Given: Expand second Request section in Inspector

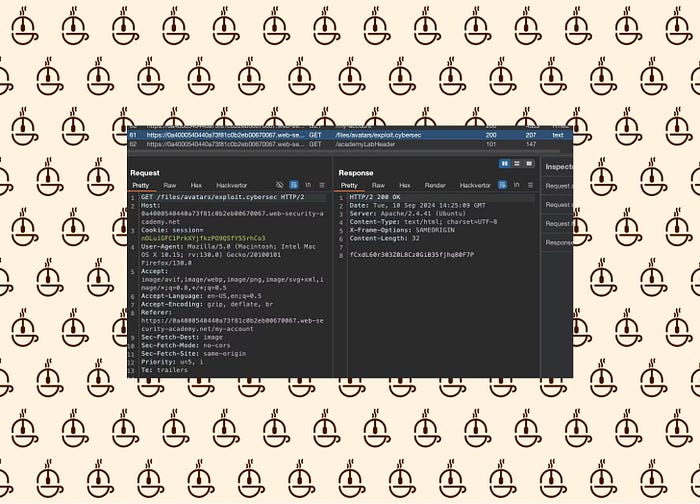Looking at the screenshot, I should pyautogui.click(x=558, y=204).
